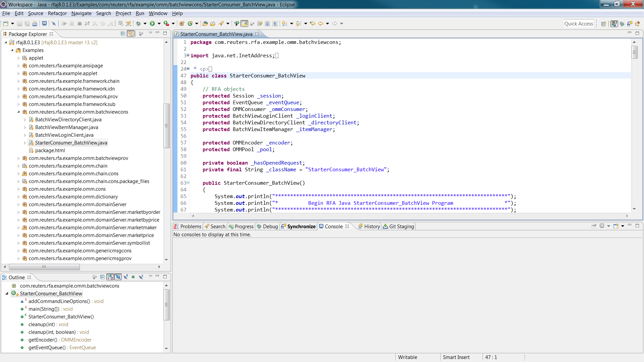
Task: Select com.reuters.rfa.example.omm.dictionary package
Action: [73, 197]
